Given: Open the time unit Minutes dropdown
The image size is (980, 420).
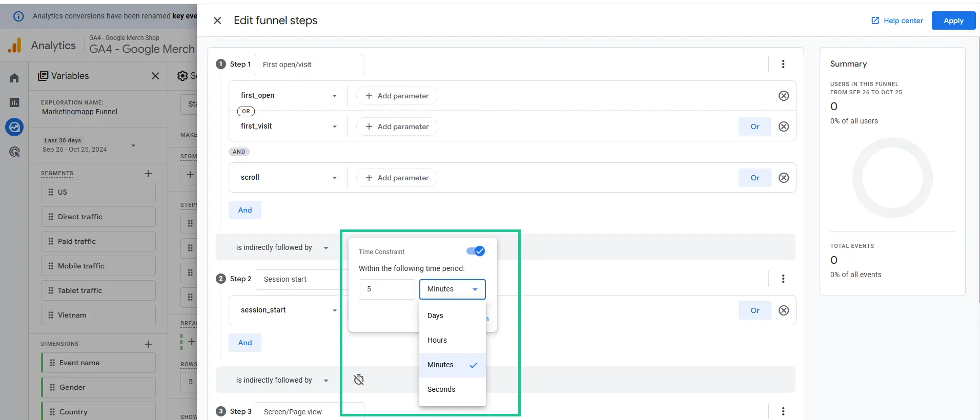Looking at the screenshot, I should (453, 289).
